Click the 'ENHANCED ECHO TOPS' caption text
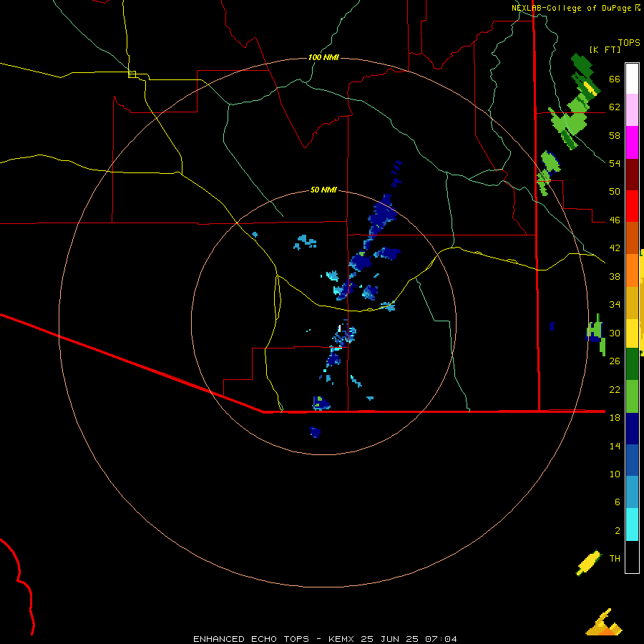 click(x=251, y=639)
